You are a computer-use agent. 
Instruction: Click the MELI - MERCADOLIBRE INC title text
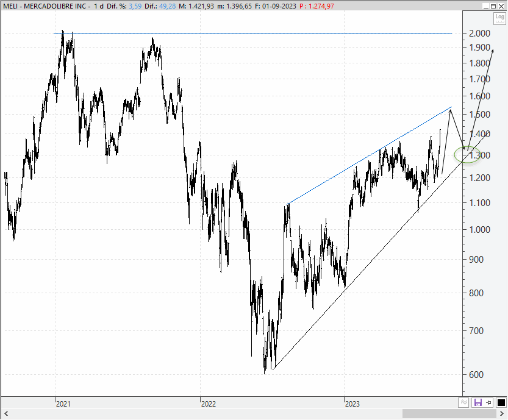pos(45,6)
